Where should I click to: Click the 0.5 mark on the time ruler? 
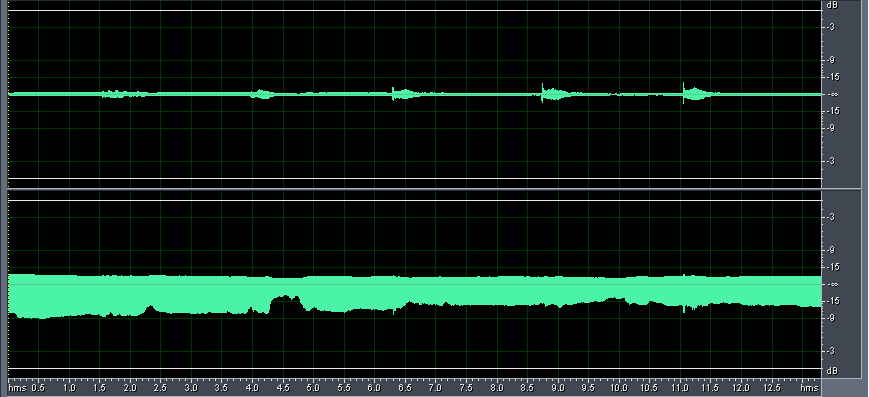coord(38,388)
